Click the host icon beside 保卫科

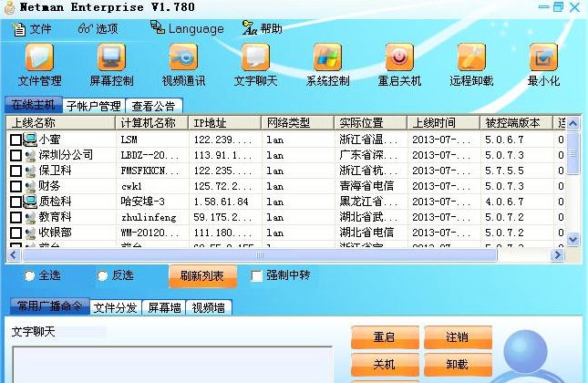[x=30, y=171]
